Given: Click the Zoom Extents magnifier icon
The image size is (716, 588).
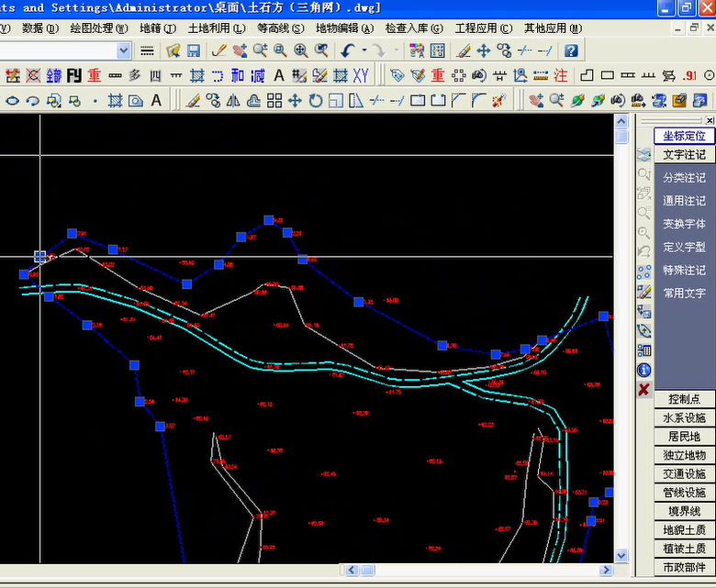Looking at the screenshot, I should click(x=301, y=50).
